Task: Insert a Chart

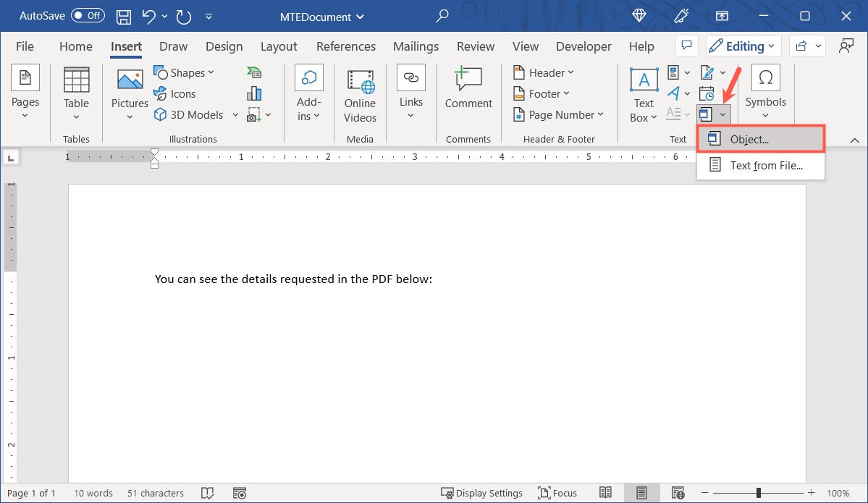Action: pos(254,93)
